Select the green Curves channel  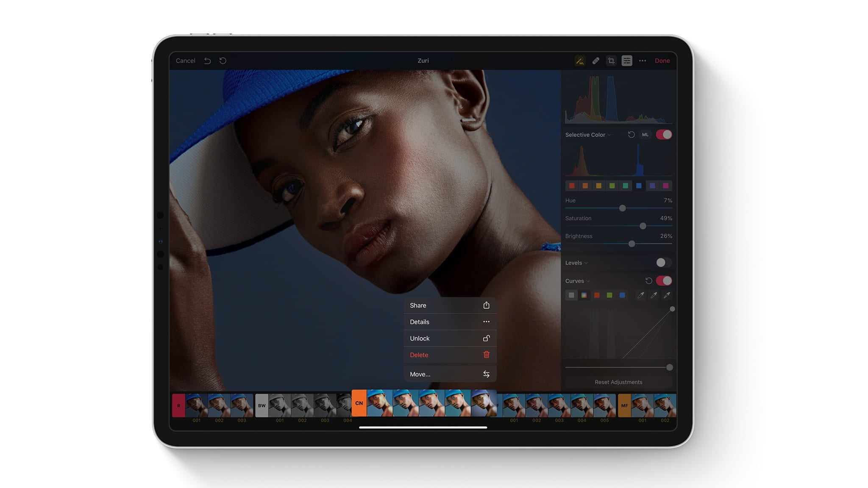tap(609, 295)
